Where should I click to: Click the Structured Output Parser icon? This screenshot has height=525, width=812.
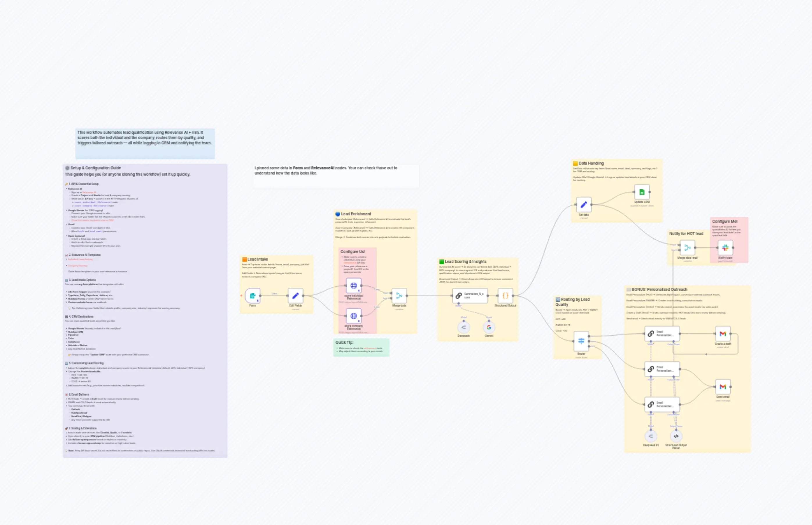pos(676,436)
